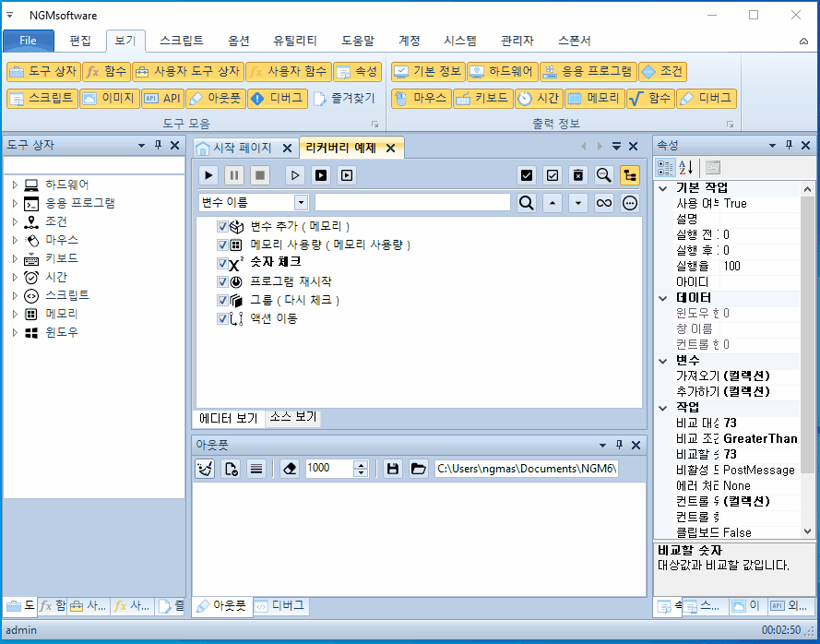Click the filled check-all icon
Screen dimensions: 820x644
tap(527, 175)
